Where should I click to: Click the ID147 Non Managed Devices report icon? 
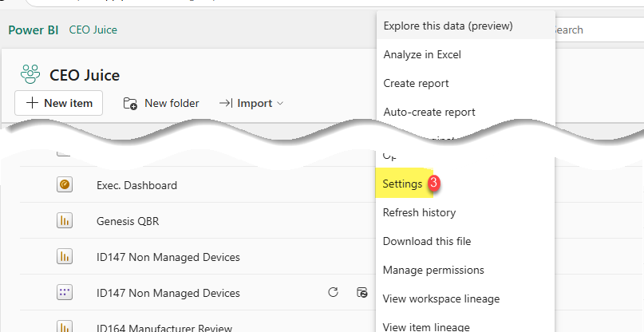click(65, 257)
